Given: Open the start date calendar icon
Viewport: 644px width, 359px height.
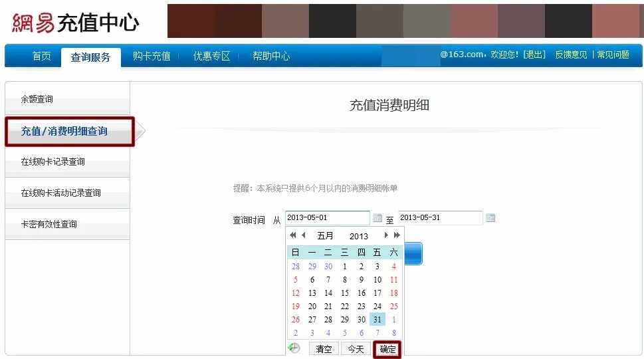Looking at the screenshot, I should 377,218.
